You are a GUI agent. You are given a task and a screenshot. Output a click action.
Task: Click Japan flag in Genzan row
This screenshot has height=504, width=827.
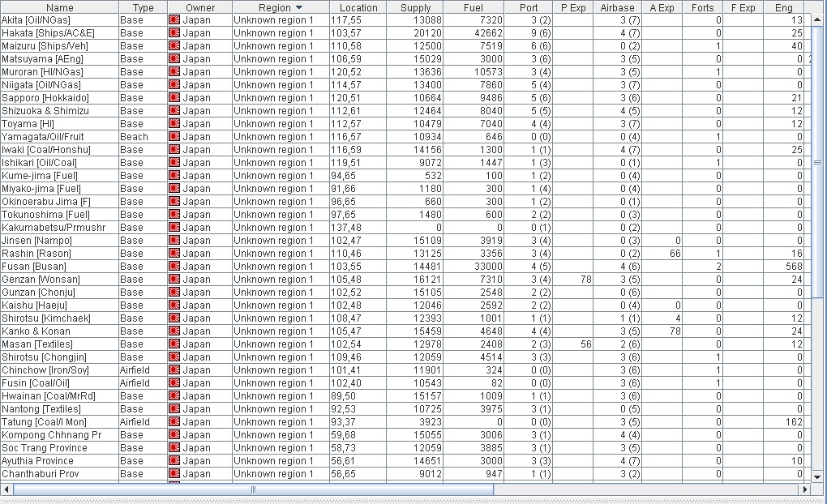point(174,280)
